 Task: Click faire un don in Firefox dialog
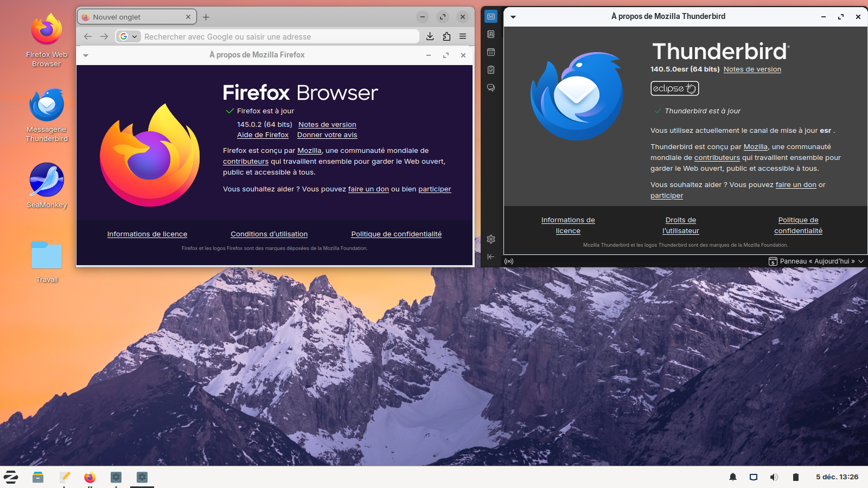pos(368,189)
